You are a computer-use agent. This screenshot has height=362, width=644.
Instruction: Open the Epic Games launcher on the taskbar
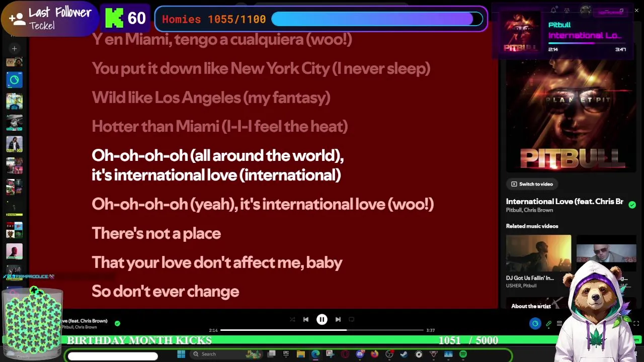(x=286, y=354)
